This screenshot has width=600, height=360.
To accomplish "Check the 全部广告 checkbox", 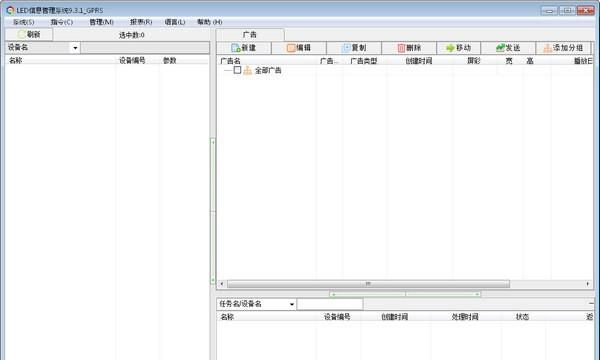I will [x=237, y=70].
